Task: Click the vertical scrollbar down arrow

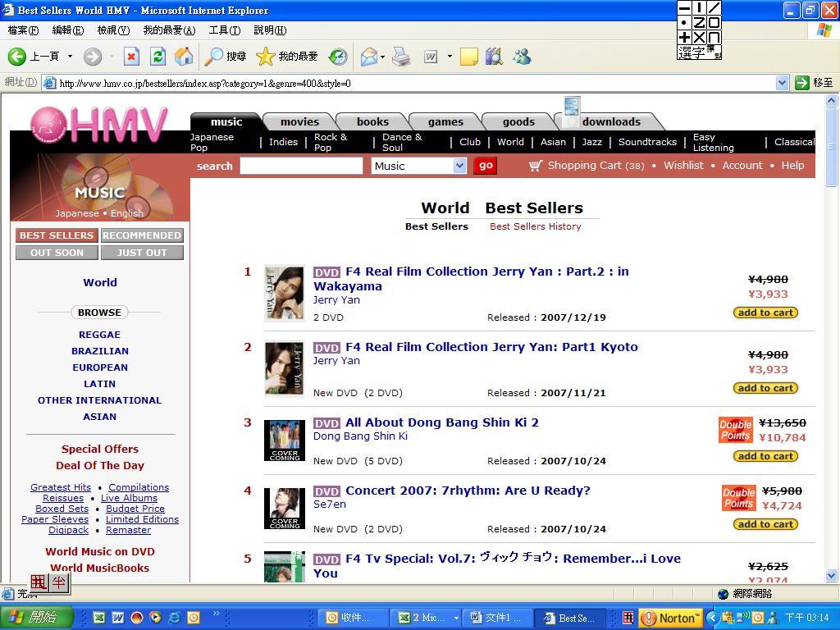Action: coord(832,576)
